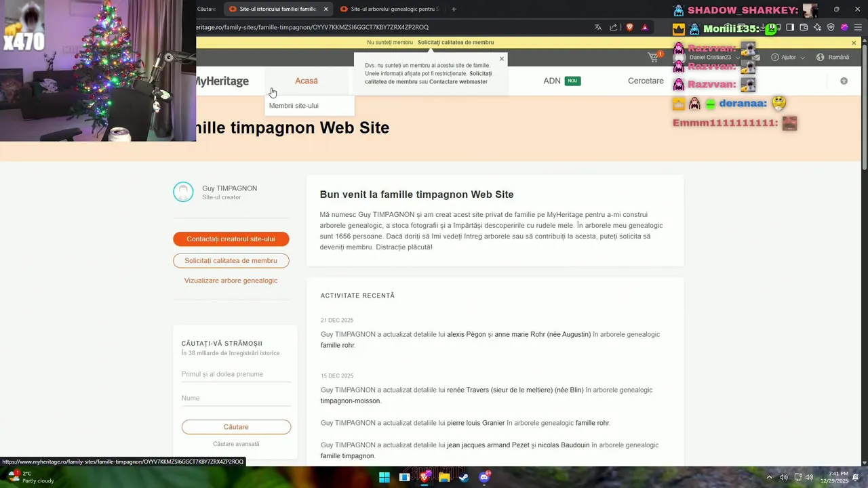
Task: Open the Windows Start menu
Action: pos(384,477)
